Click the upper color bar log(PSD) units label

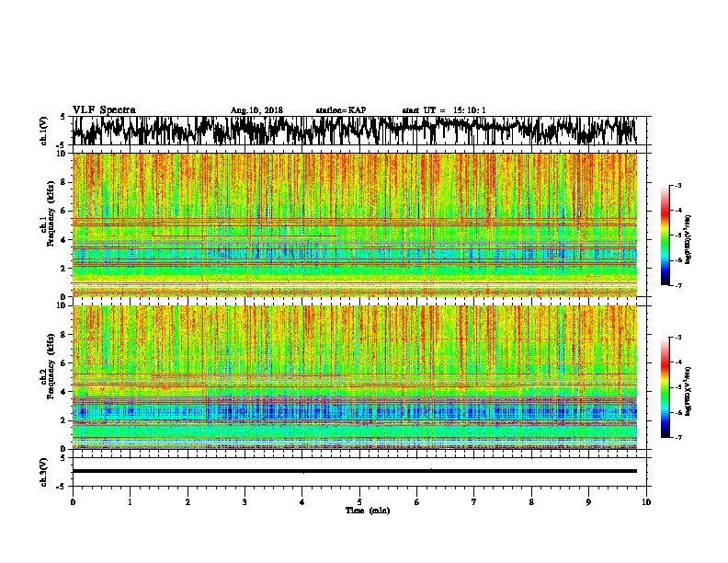coord(688,239)
